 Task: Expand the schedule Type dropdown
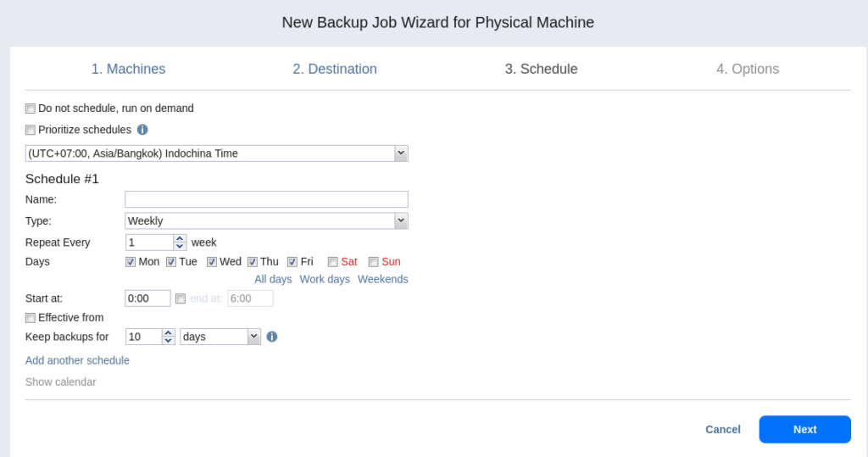(x=401, y=220)
